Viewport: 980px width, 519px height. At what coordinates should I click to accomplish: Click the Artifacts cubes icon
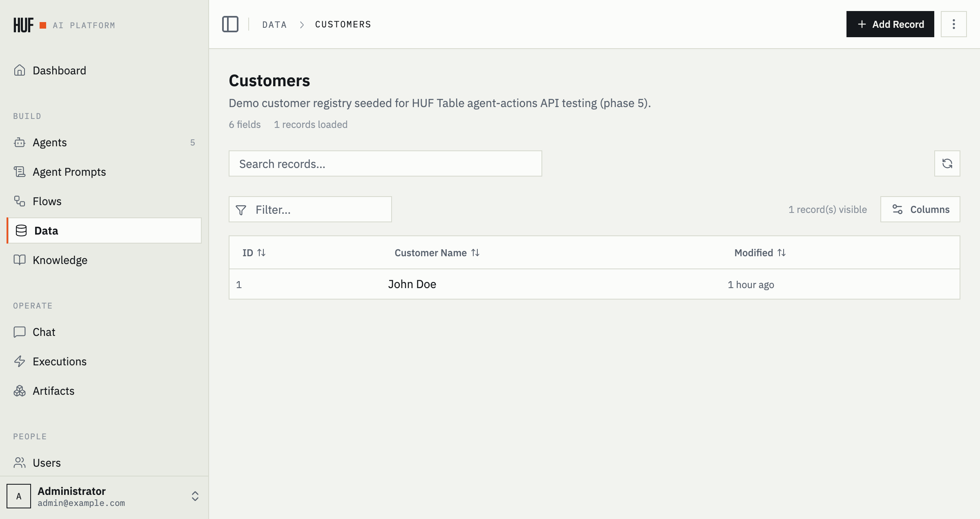[x=20, y=391]
